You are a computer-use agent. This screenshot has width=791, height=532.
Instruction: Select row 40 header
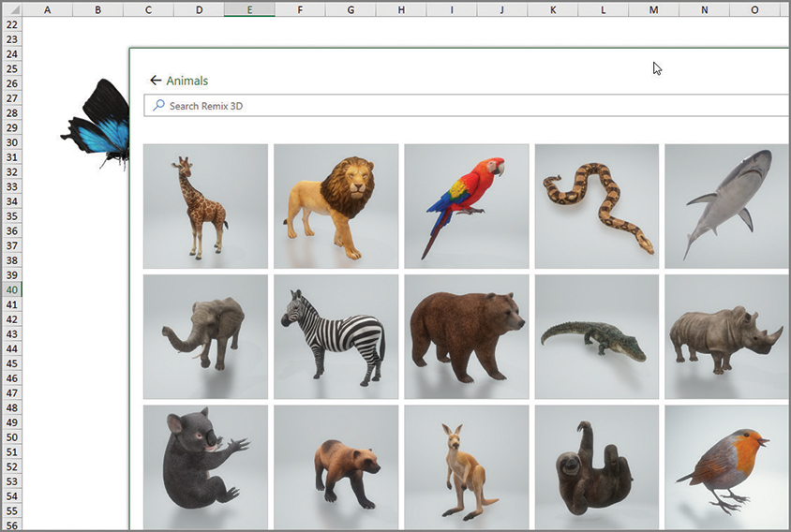click(x=11, y=290)
